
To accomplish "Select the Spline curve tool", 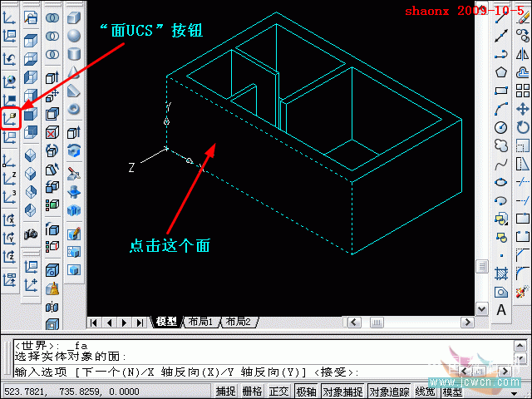I will click(501, 164).
